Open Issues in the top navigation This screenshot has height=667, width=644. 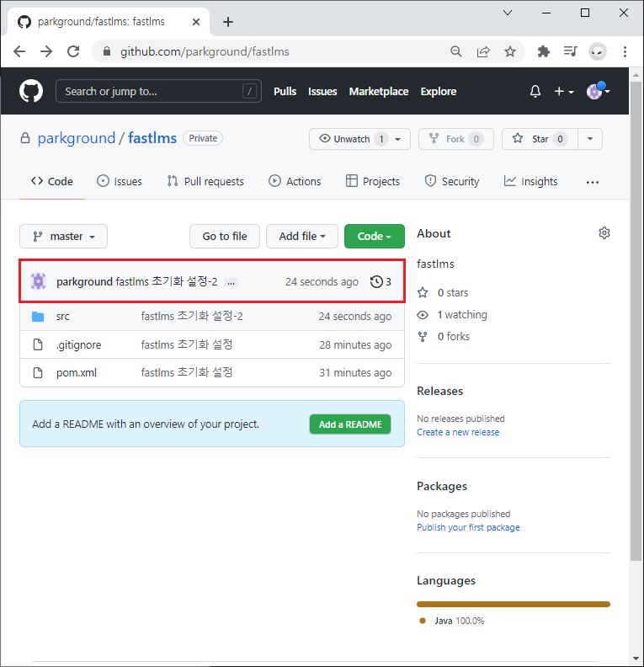coord(322,92)
